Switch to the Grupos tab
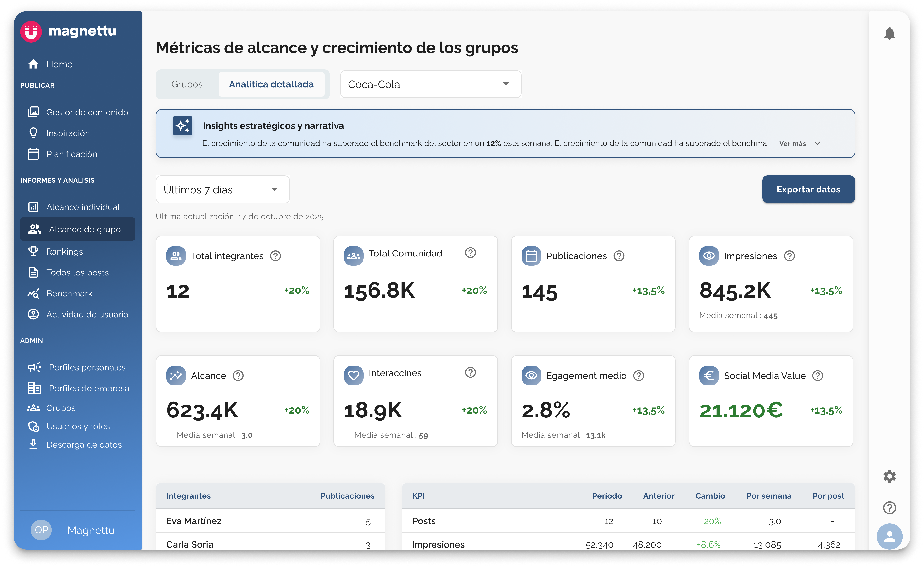Viewport: 924px width, 566px height. 187,84
